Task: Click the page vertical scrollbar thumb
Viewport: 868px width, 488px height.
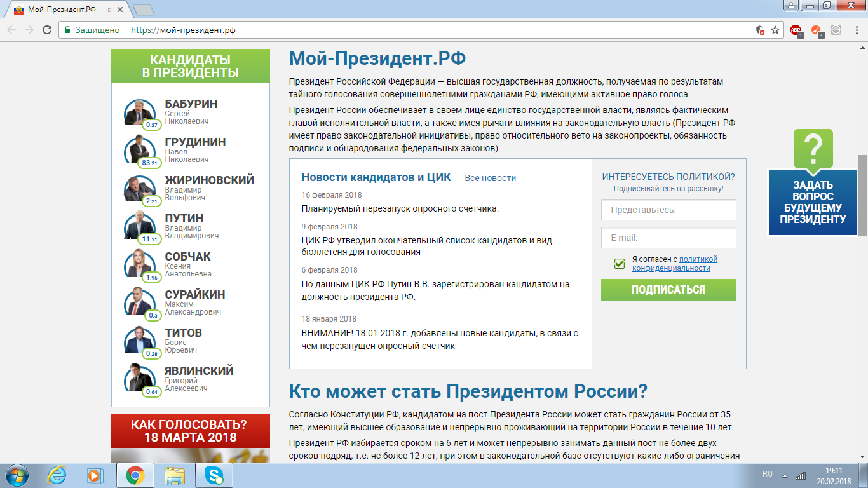Action: (862, 194)
